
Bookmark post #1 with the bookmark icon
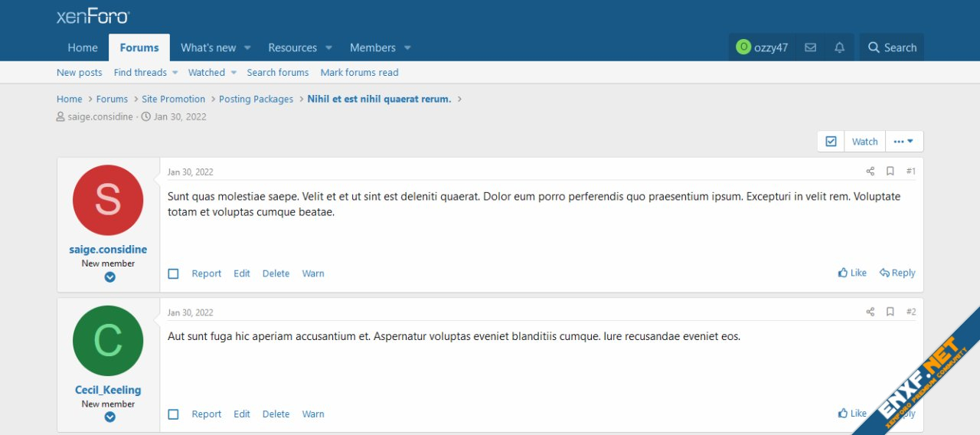890,172
